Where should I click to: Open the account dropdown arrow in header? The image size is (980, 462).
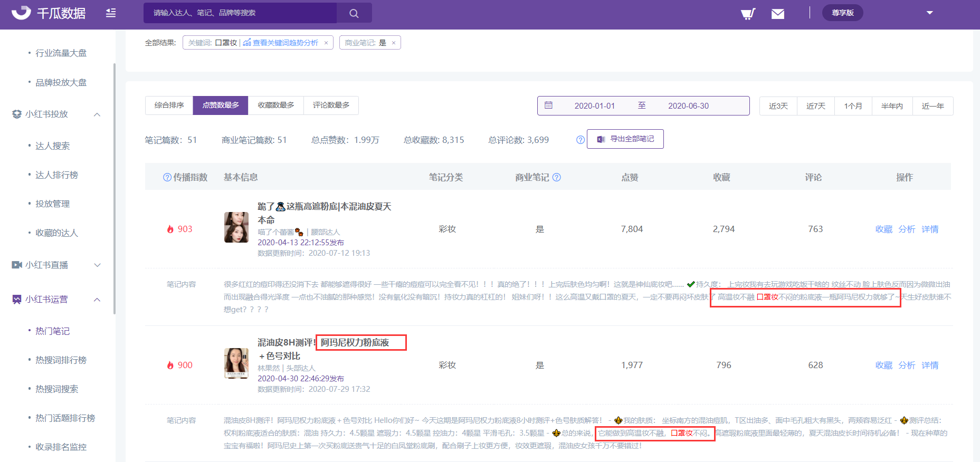tap(930, 13)
